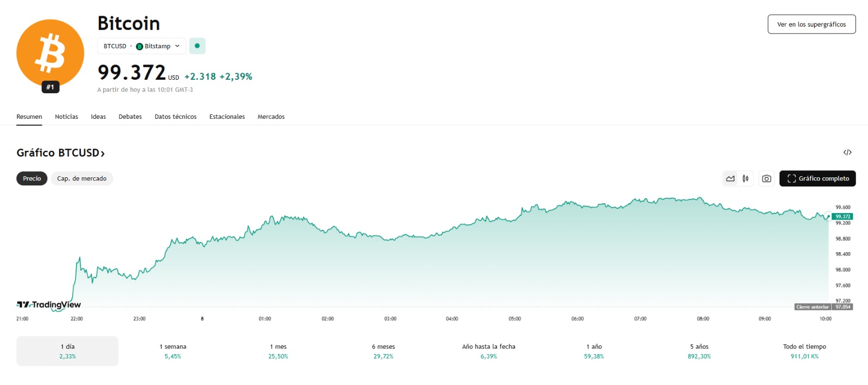Select the 5 años time range
This screenshot has width=868, height=385.
[x=699, y=351]
